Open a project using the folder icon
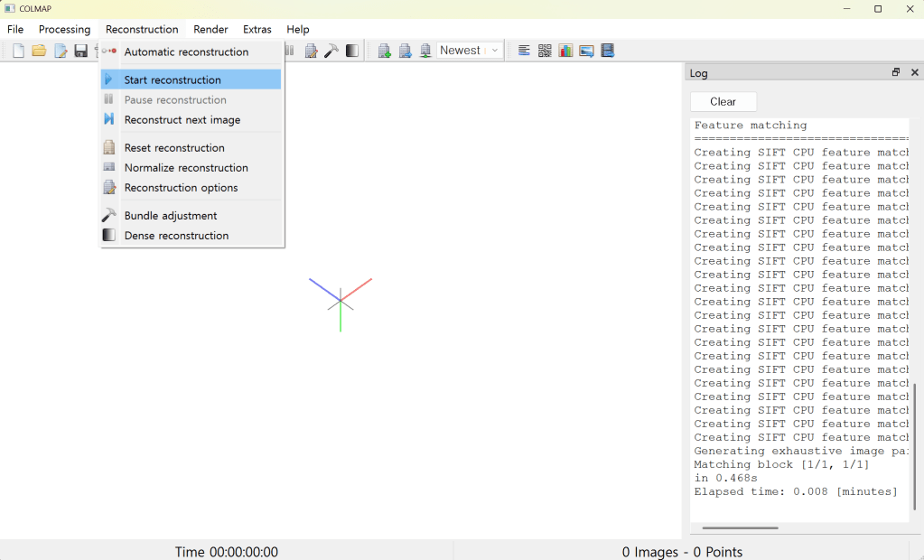924x560 pixels. 39,51
